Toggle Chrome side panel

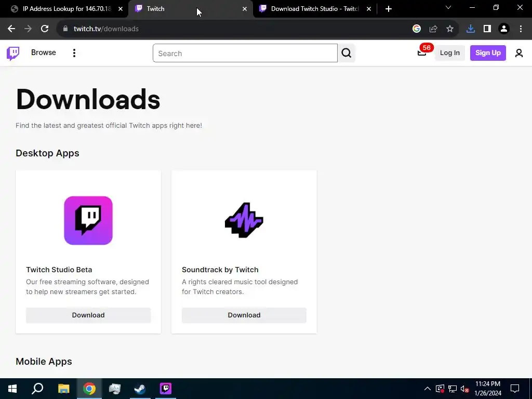point(487,29)
